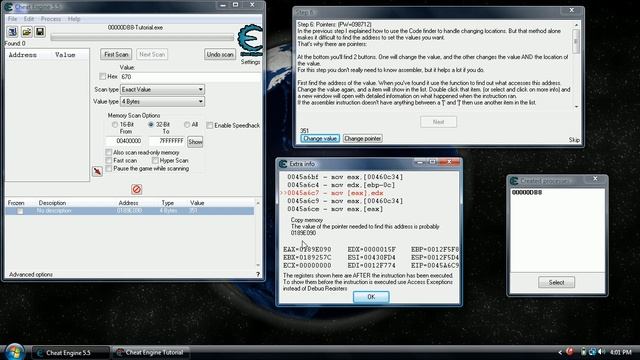Select the 32-Bit radio button

[151, 124]
